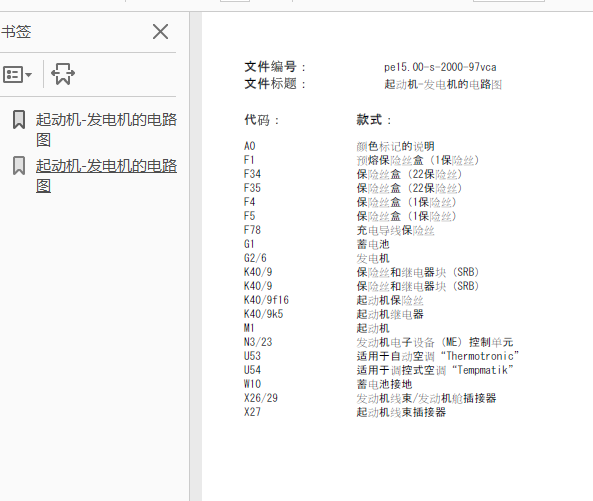Screen dimensions: 593x501
Task: Close the 书签 bookmarks panel
Action: (160, 32)
